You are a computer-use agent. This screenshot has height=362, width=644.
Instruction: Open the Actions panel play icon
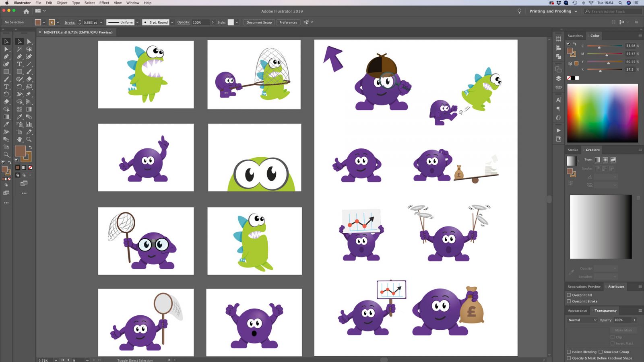tap(558, 130)
